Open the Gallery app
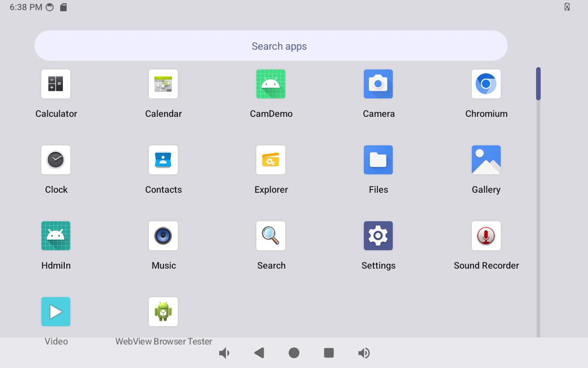The image size is (588, 368). pyautogui.click(x=486, y=160)
